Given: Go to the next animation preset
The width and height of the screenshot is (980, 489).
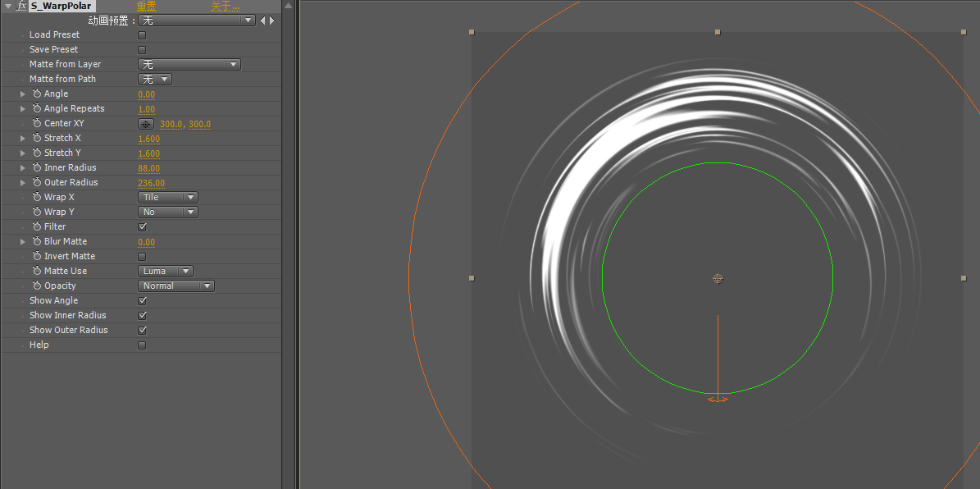Looking at the screenshot, I should [x=272, y=21].
